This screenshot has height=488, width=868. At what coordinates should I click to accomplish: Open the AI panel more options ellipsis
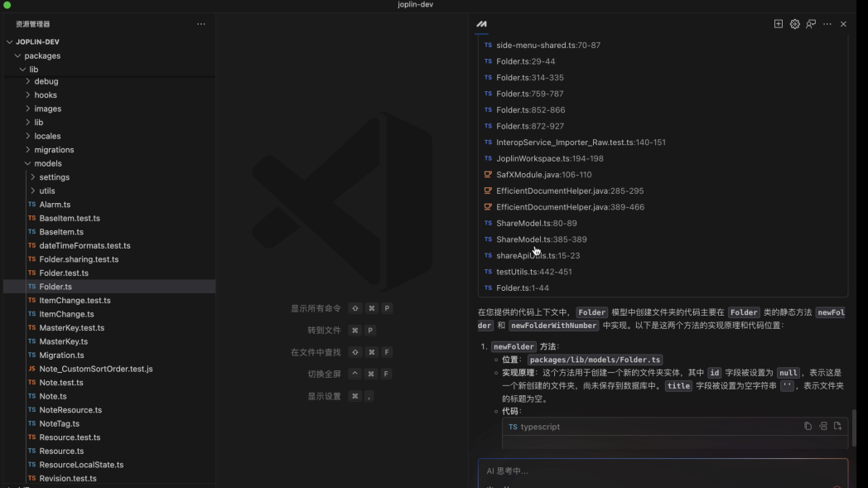(827, 24)
